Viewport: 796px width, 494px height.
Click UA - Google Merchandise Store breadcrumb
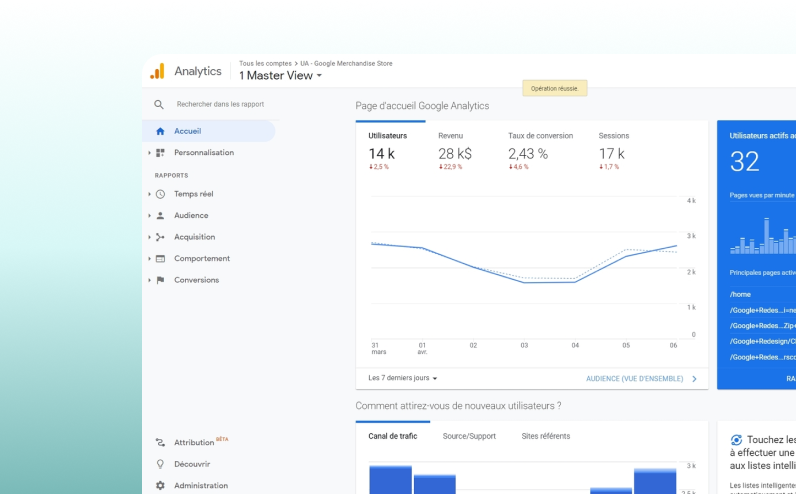(x=346, y=63)
